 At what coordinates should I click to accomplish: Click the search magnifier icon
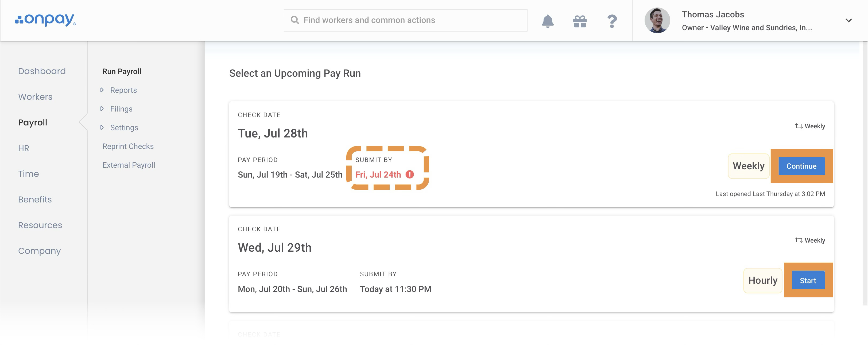(295, 20)
